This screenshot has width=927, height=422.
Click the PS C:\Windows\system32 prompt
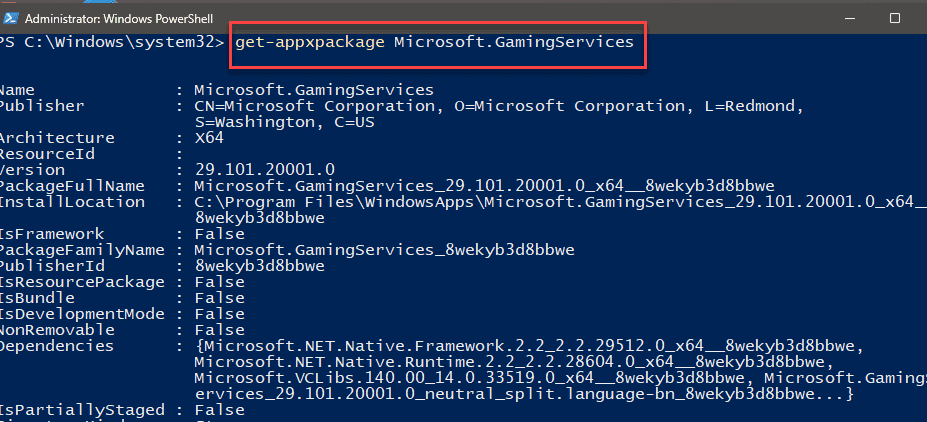point(111,42)
